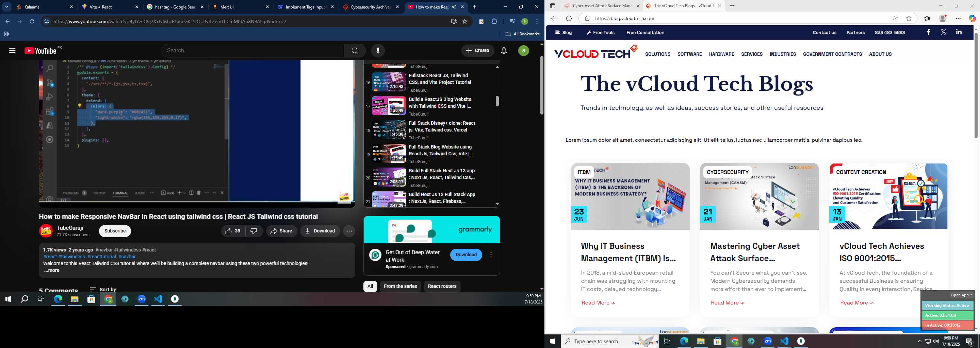Open more actions under the video

pyautogui.click(x=349, y=231)
